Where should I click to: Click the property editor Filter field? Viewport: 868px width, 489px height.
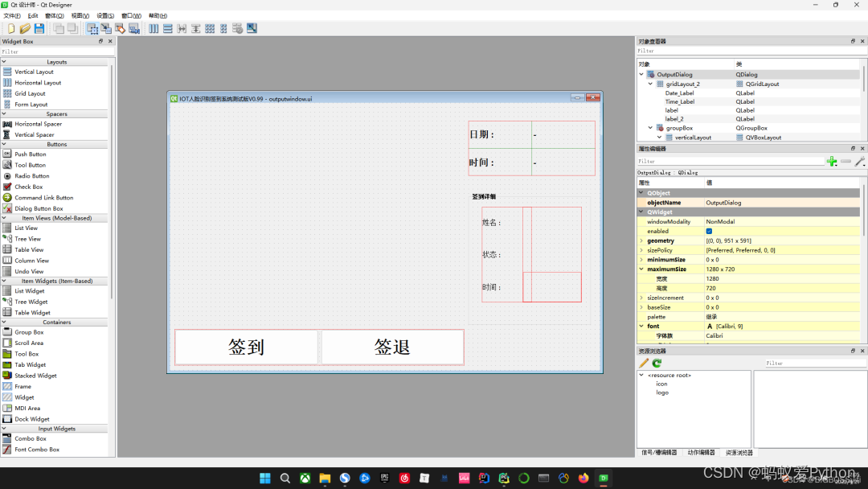point(731,161)
